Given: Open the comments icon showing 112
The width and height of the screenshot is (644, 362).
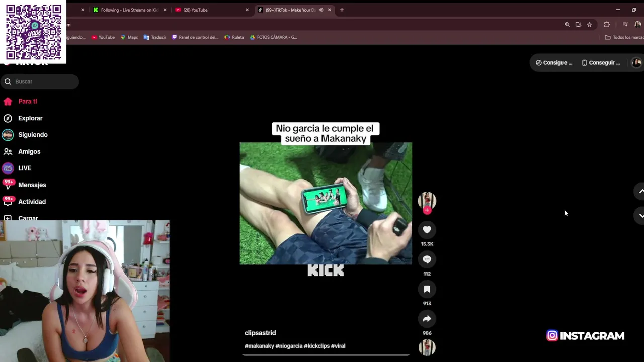Looking at the screenshot, I should [x=427, y=259].
